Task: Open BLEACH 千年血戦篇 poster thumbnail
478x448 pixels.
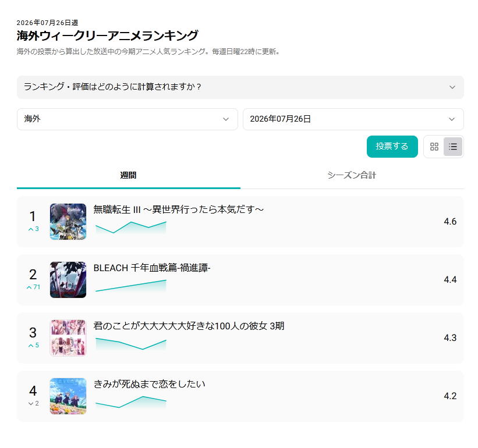Action: pyautogui.click(x=68, y=280)
